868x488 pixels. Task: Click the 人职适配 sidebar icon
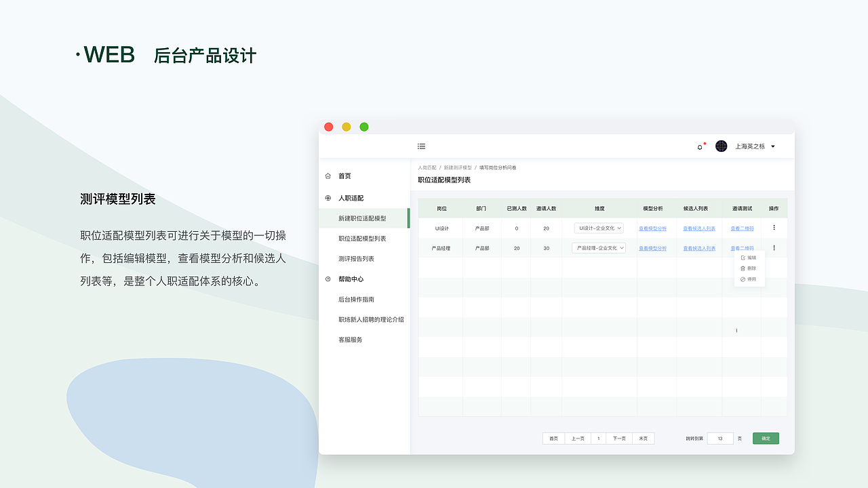click(x=328, y=198)
